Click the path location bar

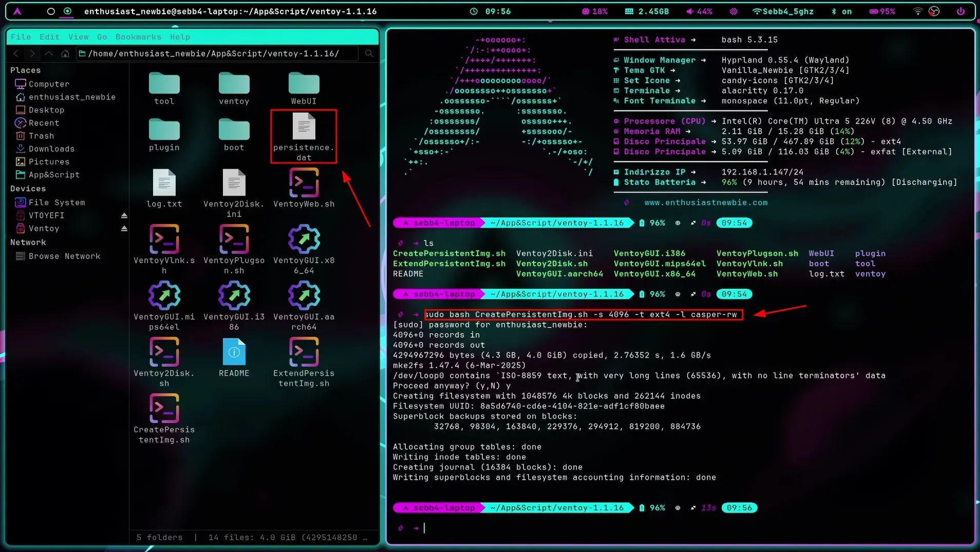217,53
